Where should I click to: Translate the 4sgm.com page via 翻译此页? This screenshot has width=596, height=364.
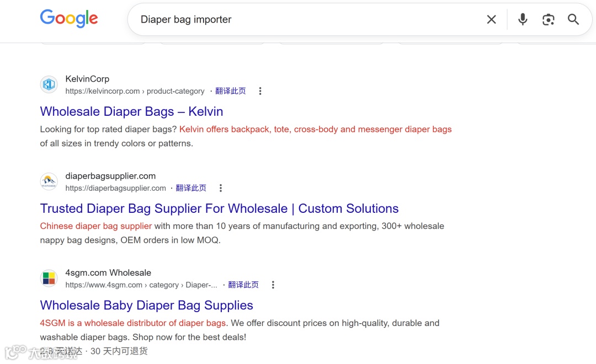[243, 285]
